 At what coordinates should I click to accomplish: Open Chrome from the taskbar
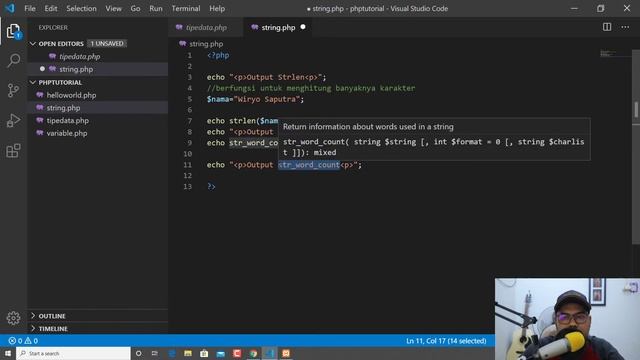253,353
